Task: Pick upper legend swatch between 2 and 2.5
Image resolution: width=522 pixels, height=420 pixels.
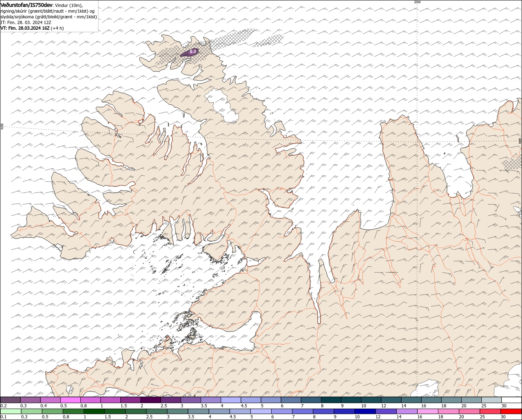Action: (150, 400)
